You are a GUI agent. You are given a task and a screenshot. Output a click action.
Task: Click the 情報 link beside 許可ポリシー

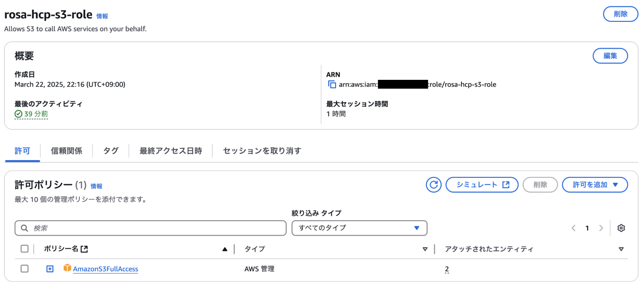tap(96, 186)
